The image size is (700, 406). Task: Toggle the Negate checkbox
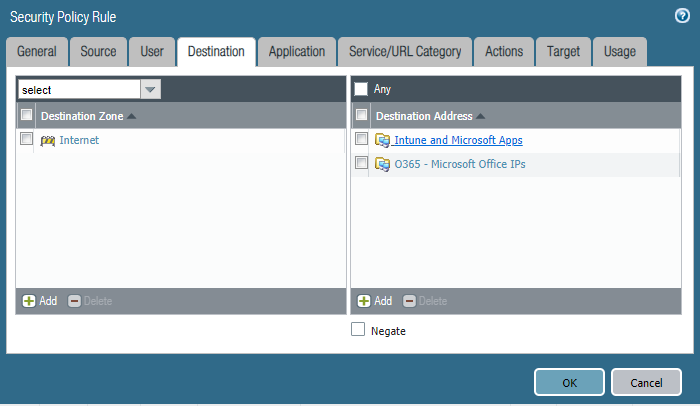(x=359, y=330)
